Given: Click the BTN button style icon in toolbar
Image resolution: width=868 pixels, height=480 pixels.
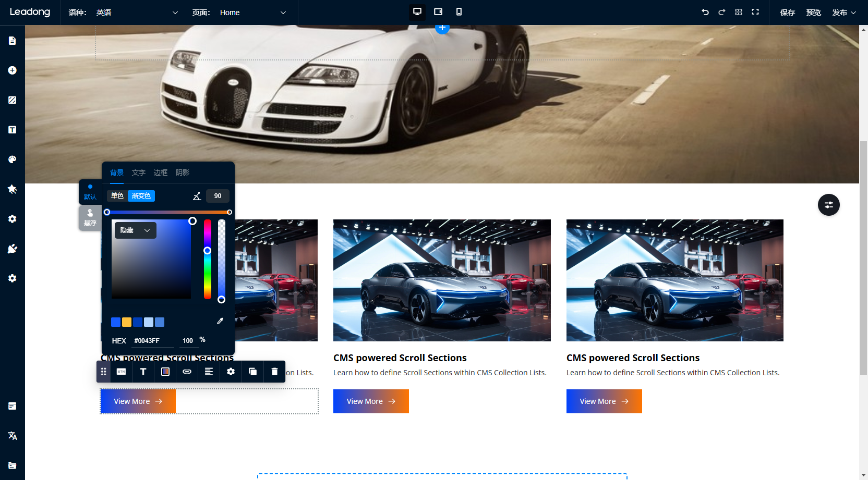Looking at the screenshot, I should point(122,372).
